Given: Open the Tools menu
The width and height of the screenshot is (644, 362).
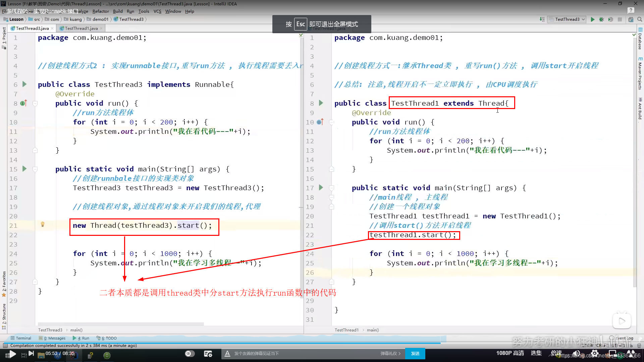Looking at the screenshot, I should 144,11.
